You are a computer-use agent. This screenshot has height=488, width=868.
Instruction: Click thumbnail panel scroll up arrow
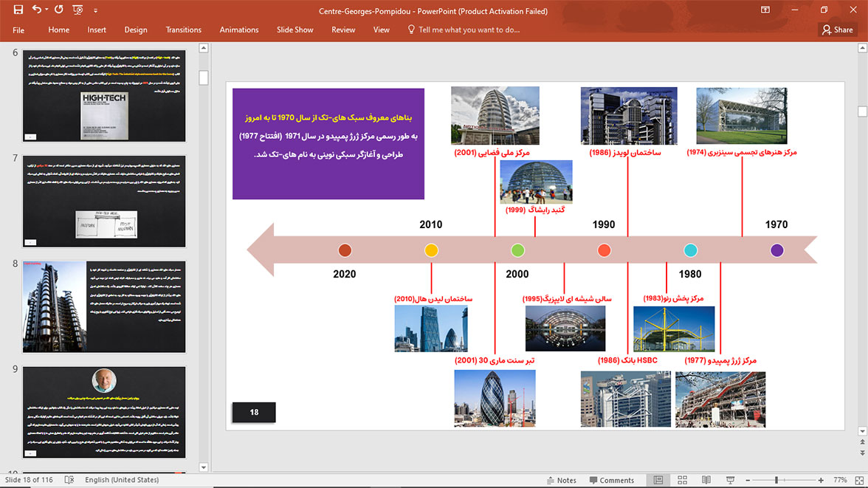pyautogui.click(x=204, y=48)
